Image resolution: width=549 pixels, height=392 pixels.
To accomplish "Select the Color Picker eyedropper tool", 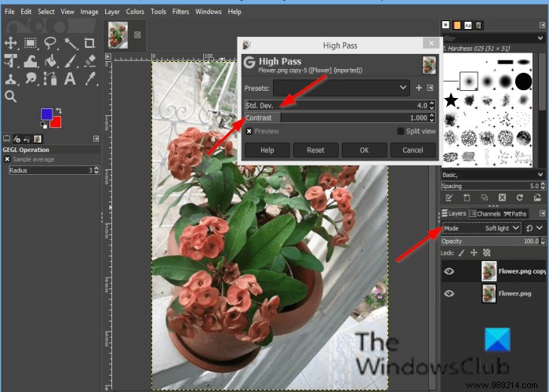I will click(90, 78).
